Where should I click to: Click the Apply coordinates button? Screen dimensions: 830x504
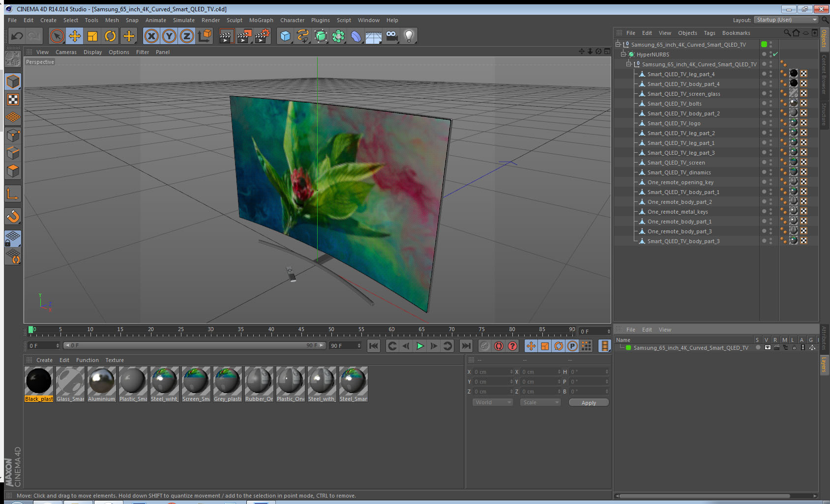(x=589, y=403)
